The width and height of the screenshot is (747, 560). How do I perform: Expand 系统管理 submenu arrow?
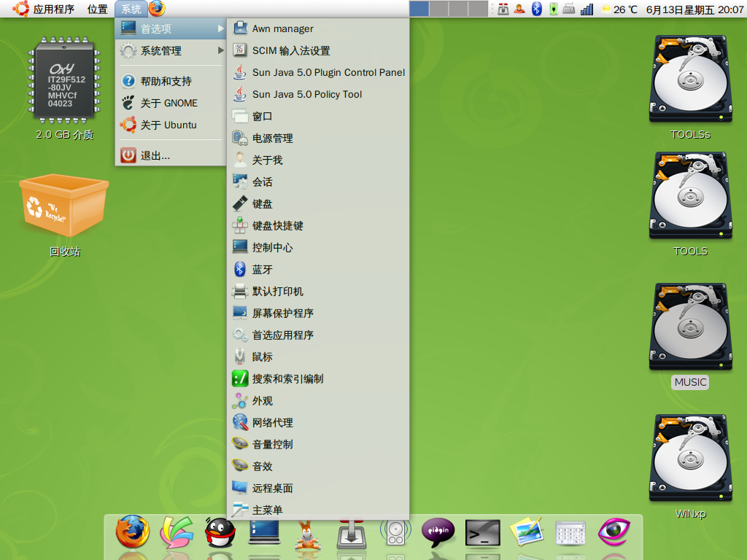click(x=220, y=50)
